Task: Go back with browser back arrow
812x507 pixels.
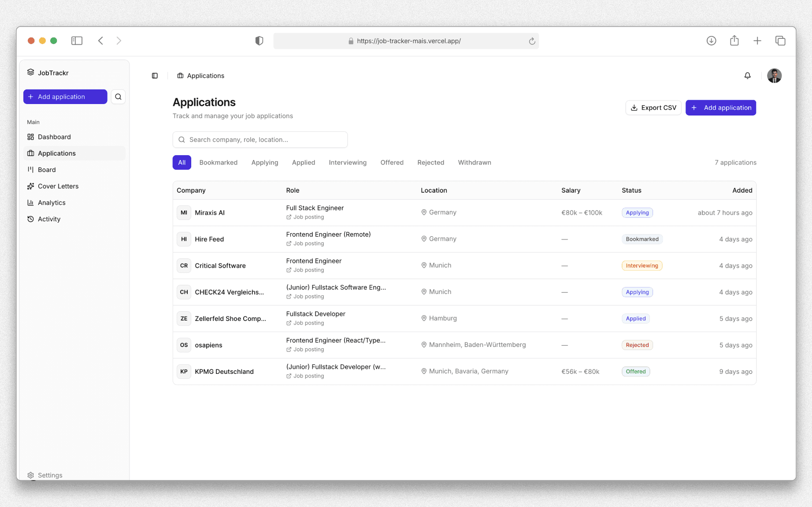Action: pyautogui.click(x=100, y=41)
